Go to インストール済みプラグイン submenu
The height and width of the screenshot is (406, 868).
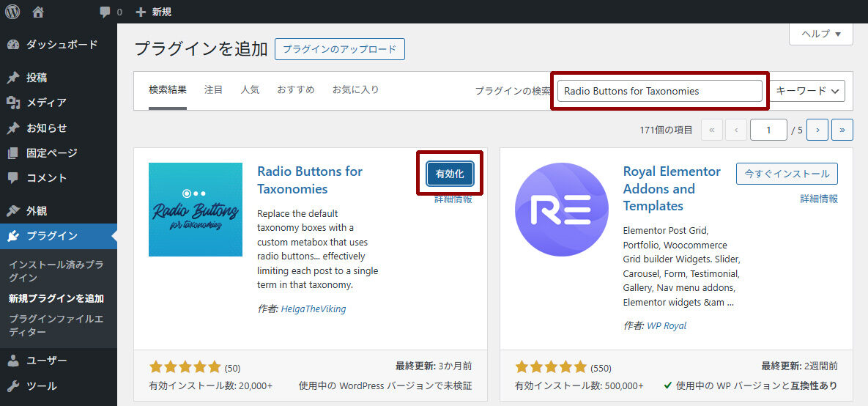56,271
